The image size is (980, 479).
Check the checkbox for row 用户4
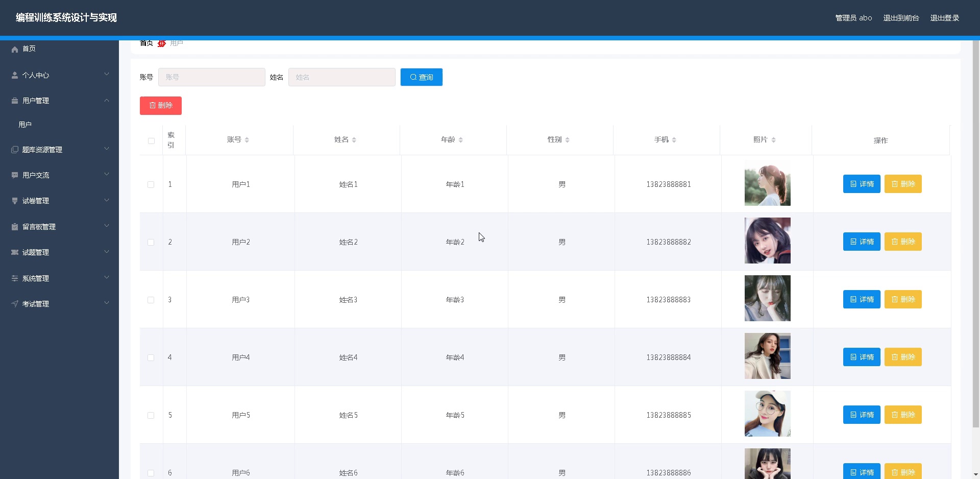click(x=151, y=357)
